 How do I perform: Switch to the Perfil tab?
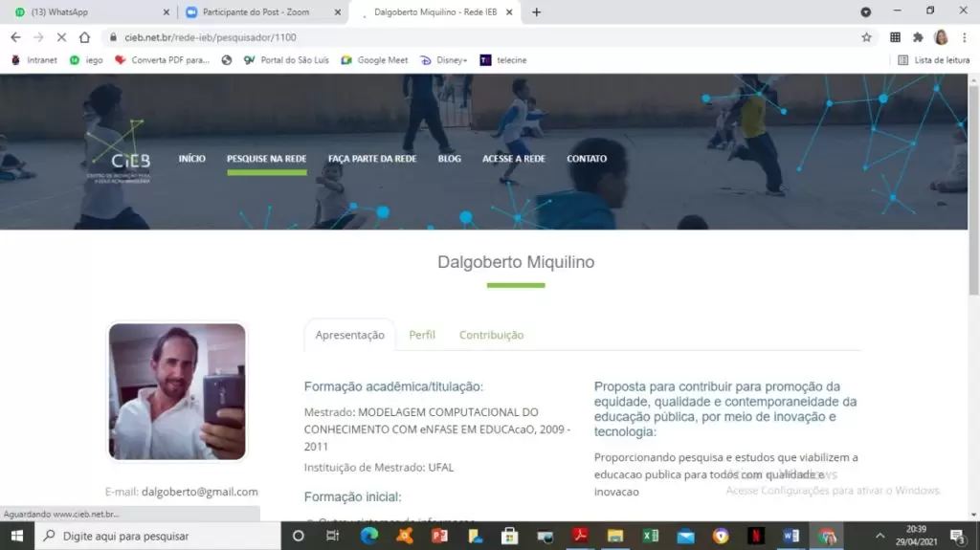pyautogui.click(x=422, y=335)
